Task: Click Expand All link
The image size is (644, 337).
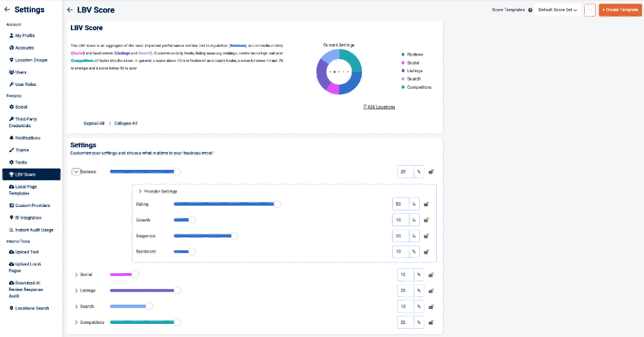Action: point(94,123)
